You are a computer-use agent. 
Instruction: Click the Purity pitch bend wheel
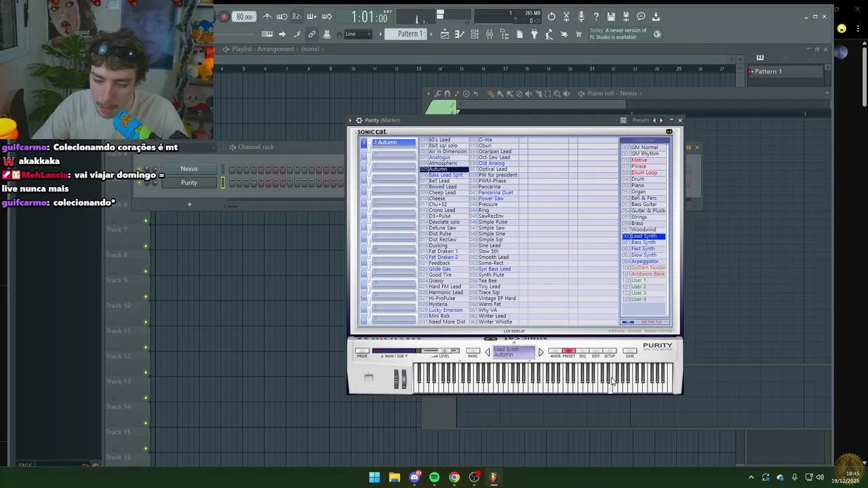point(396,379)
